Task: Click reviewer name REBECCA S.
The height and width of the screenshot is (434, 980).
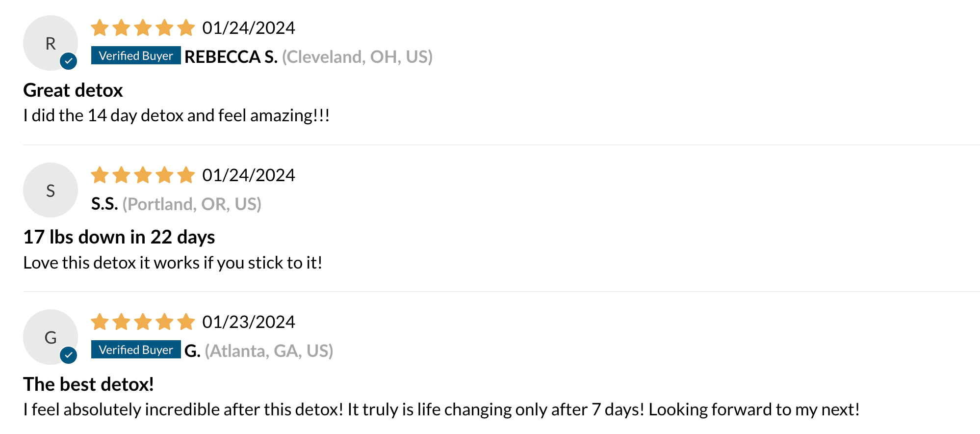Action: [231, 56]
